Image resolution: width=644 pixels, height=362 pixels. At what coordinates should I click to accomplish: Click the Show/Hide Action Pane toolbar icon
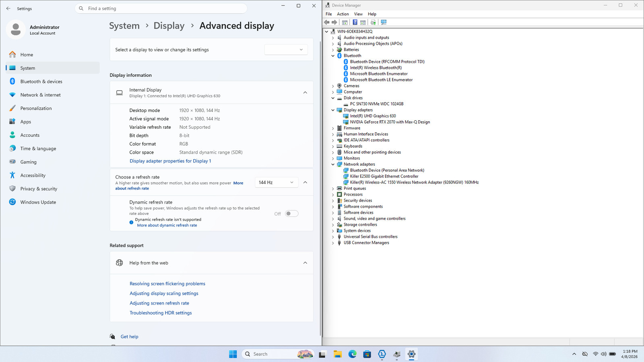pos(363,23)
